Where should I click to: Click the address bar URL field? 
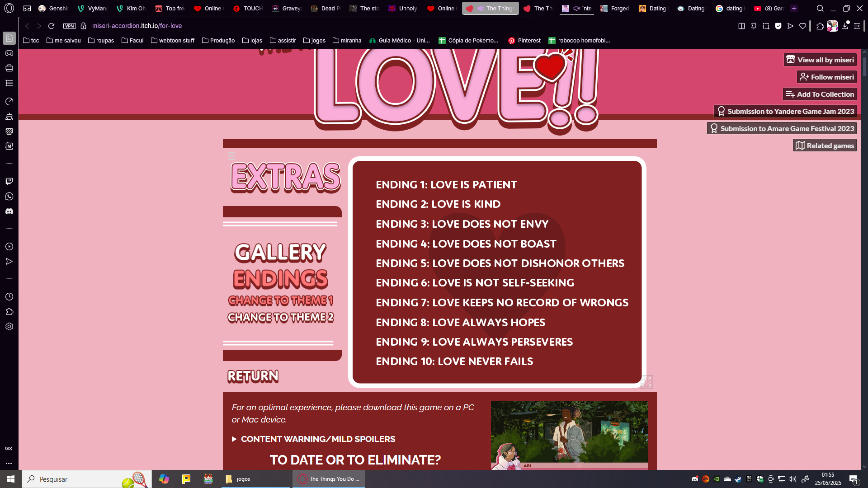(x=137, y=26)
